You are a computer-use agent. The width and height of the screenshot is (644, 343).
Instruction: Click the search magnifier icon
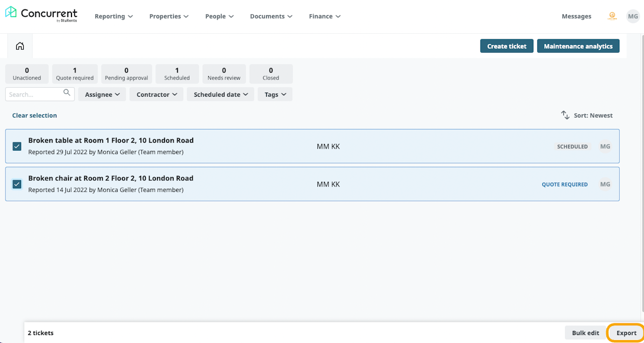tap(67, 93)
